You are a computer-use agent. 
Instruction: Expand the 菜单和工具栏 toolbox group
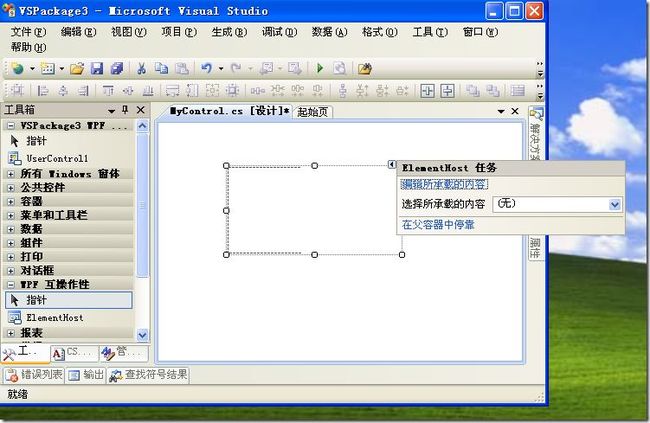coord(11,216)
